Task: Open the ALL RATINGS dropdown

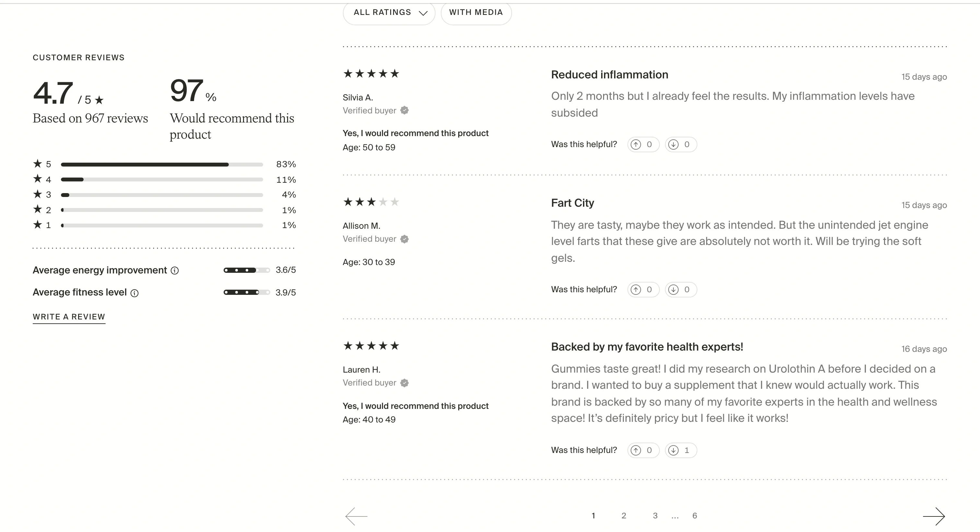Action: click(389, 12)
